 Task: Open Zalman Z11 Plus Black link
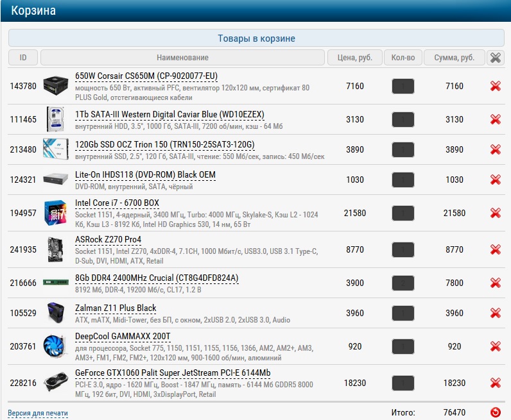click(x=116, y=308)
